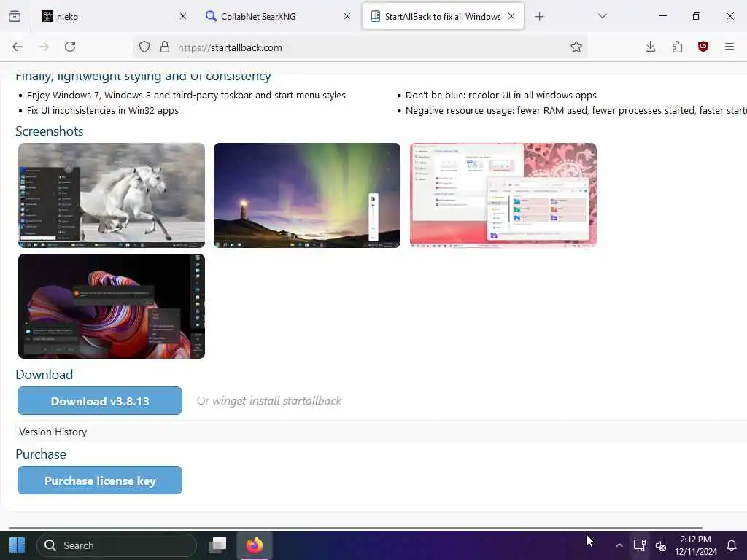This screenshot has height=560, width=747.
Task: Open muted volume tray icon
Action: click(661, 545)
